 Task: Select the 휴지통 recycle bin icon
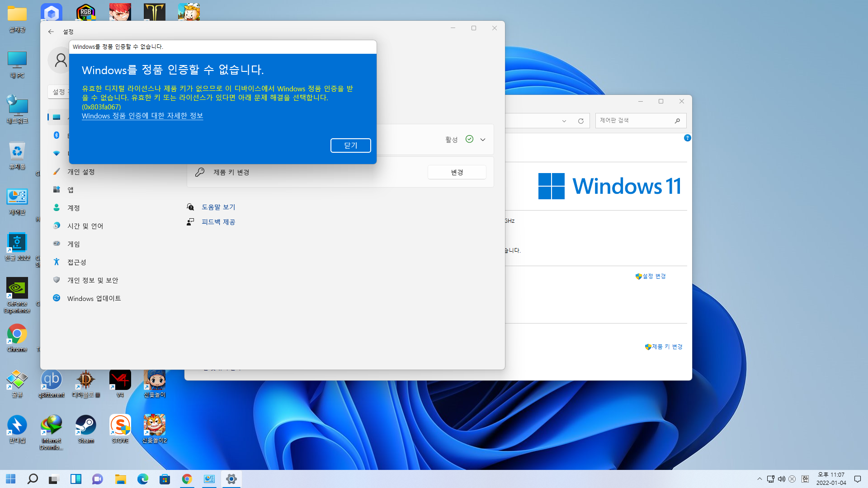(x=17, y=155)
